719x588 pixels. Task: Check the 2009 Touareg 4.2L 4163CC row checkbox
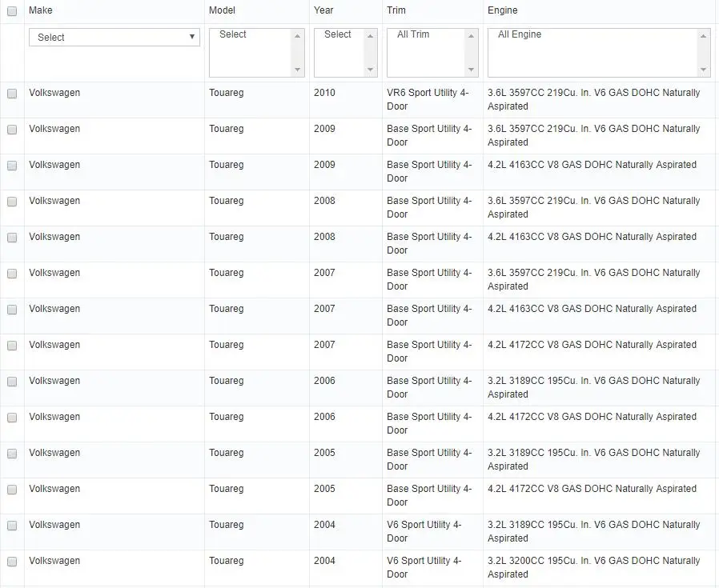coord(12,166)
